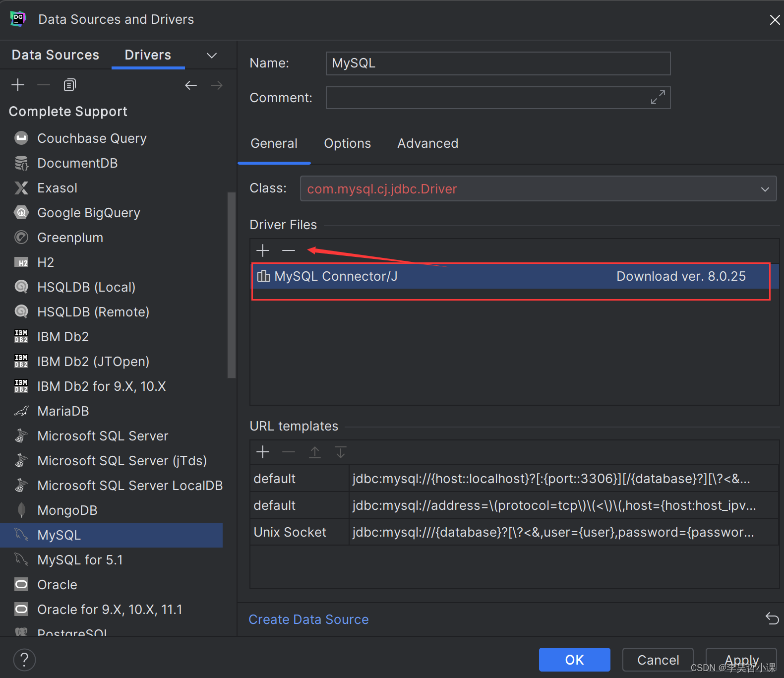This screenshot has width=784, height=678.
Task: Remove driver file with minus
Action: [289, 250]
